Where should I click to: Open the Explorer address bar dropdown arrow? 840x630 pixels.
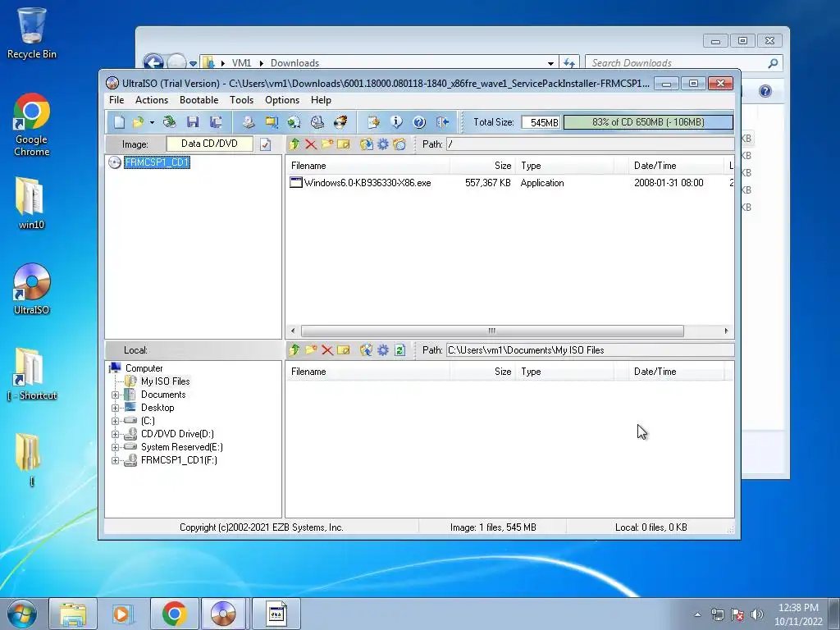click(550, 63)
